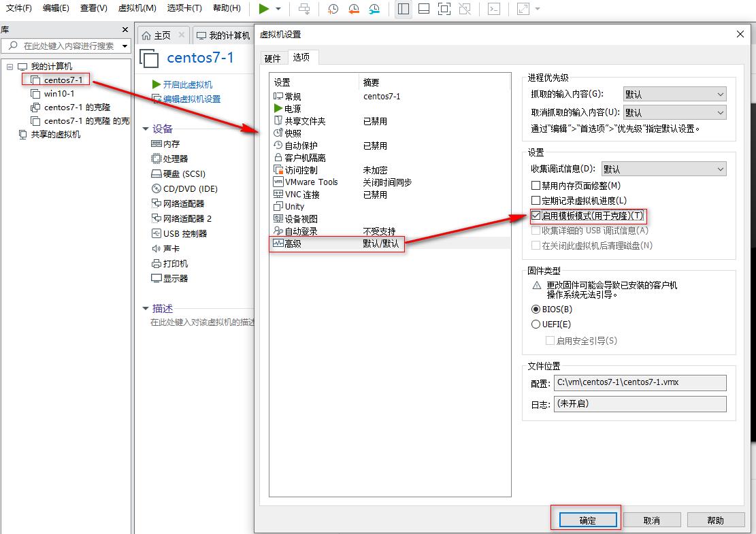Toggle the library sidebar panel icon
This screenshot has width=756, height=534.
point(402,10)
